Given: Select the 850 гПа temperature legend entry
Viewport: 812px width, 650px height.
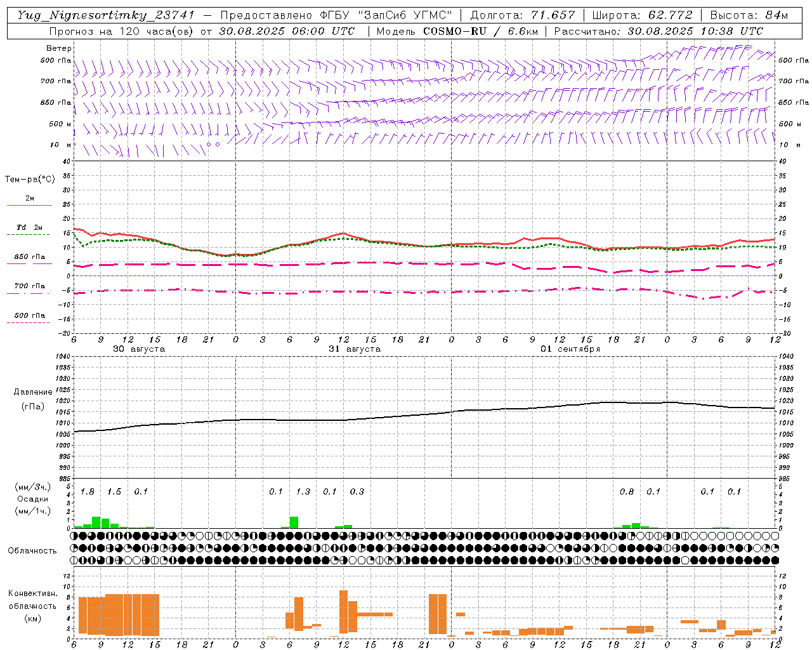Looking at the screenshot, I should pyautogui.click(x=30, y=257).
